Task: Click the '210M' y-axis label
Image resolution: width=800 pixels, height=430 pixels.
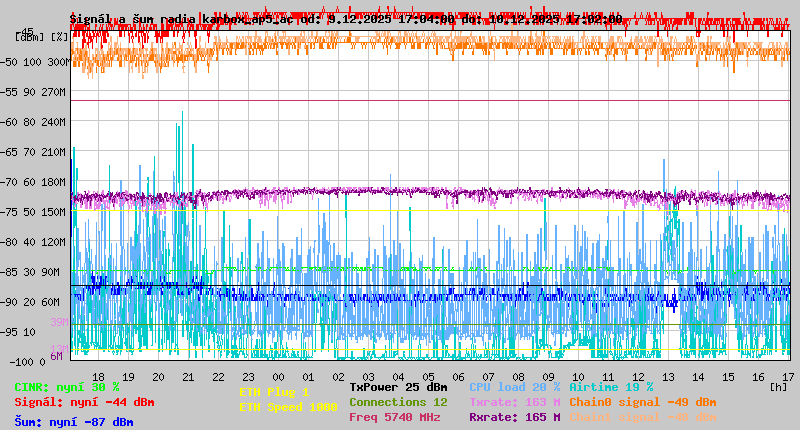Action: pos(54,153)
